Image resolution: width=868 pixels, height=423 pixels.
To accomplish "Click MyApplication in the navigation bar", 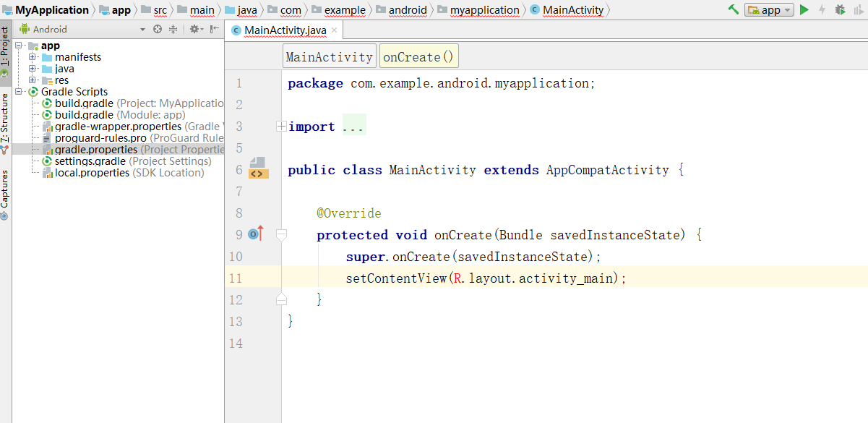I will point(45,10).
